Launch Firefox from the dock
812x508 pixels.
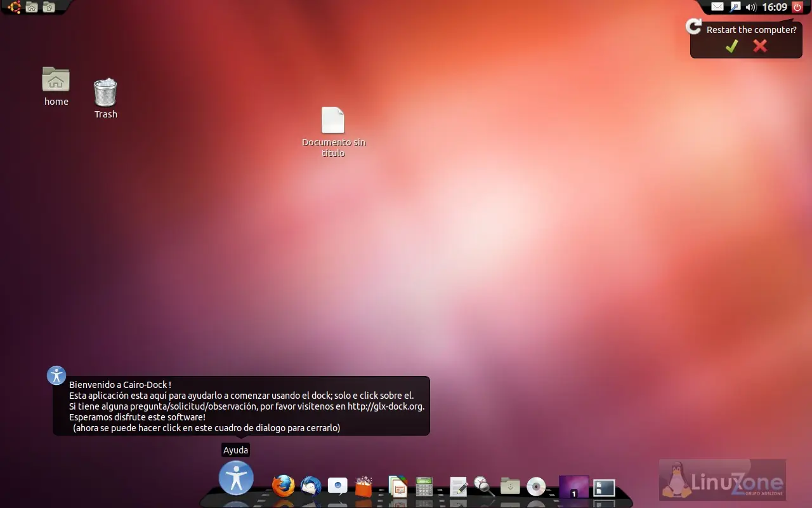coord(284,486)
